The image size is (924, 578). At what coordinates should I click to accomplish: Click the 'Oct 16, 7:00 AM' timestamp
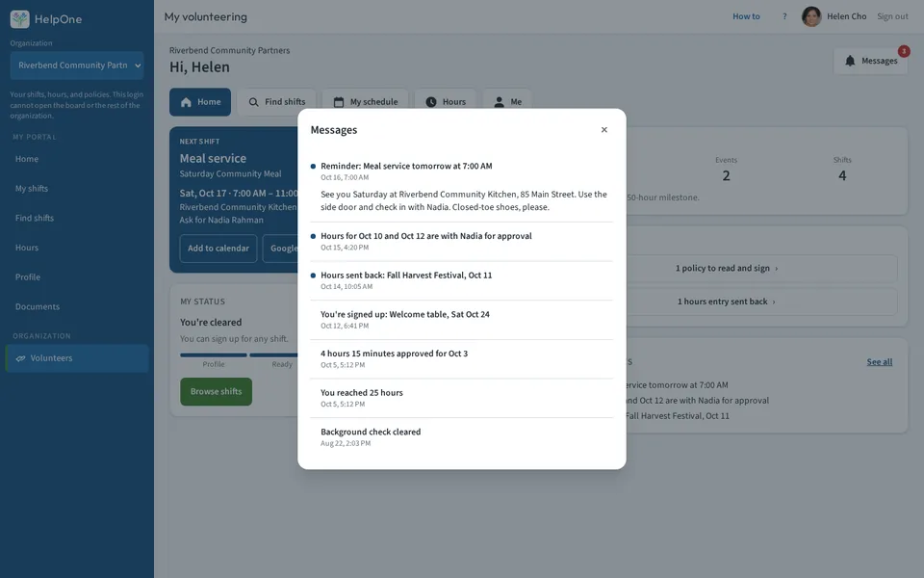click(x=345, y=177)
